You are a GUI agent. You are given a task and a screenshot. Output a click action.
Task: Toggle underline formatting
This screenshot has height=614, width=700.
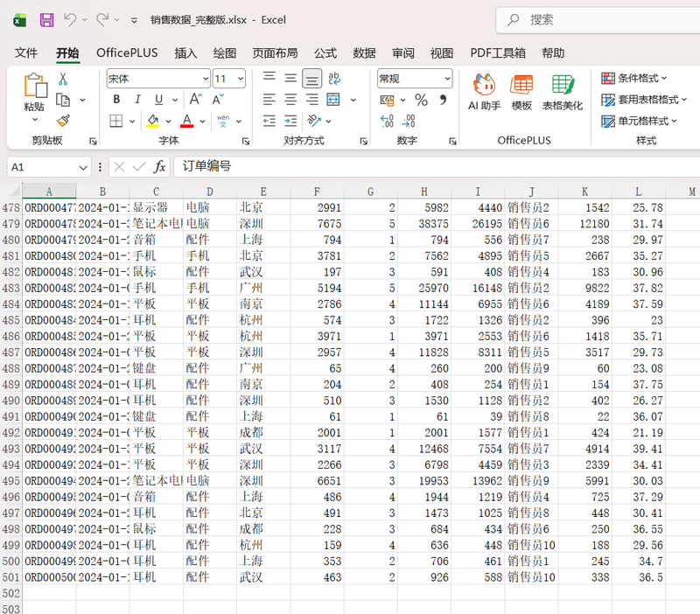(159, 99)
